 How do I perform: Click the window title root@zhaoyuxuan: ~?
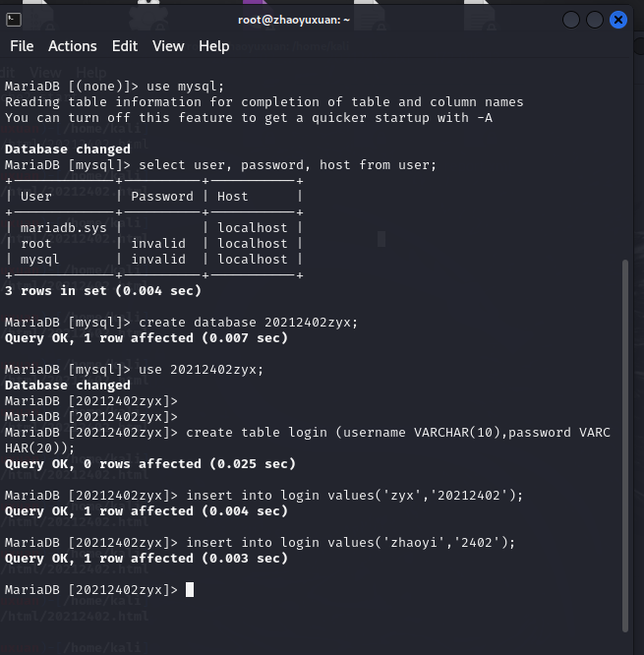click(x=294, y=19)
